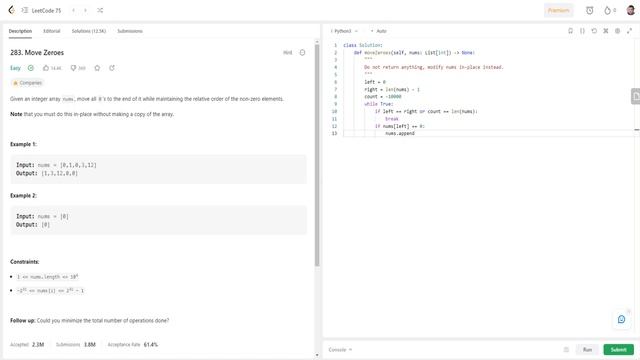The image size is (640, 360).
Task: Click line number 8 in the gutter
Action: [x=336, y=97]
